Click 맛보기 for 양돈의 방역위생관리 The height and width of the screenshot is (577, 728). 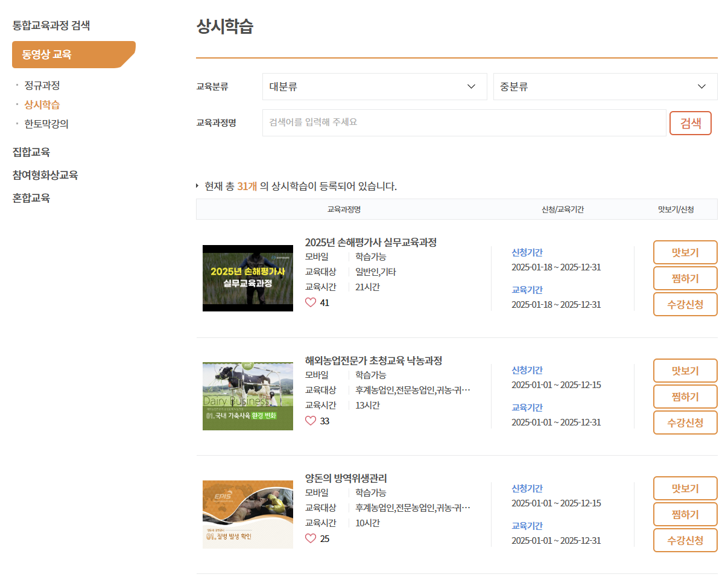pyautogui.click(x=685, y=488)
